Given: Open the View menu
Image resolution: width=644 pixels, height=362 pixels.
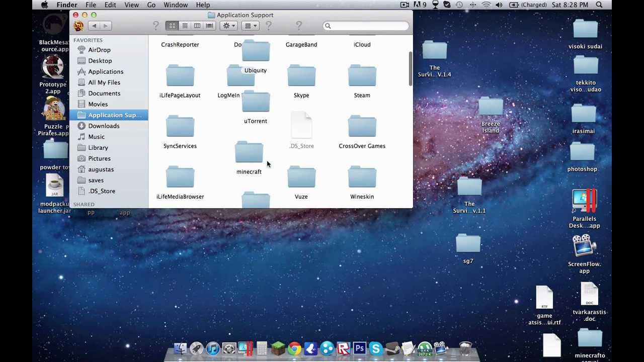Looking at the screenshot, I should (x=131, y=5).
